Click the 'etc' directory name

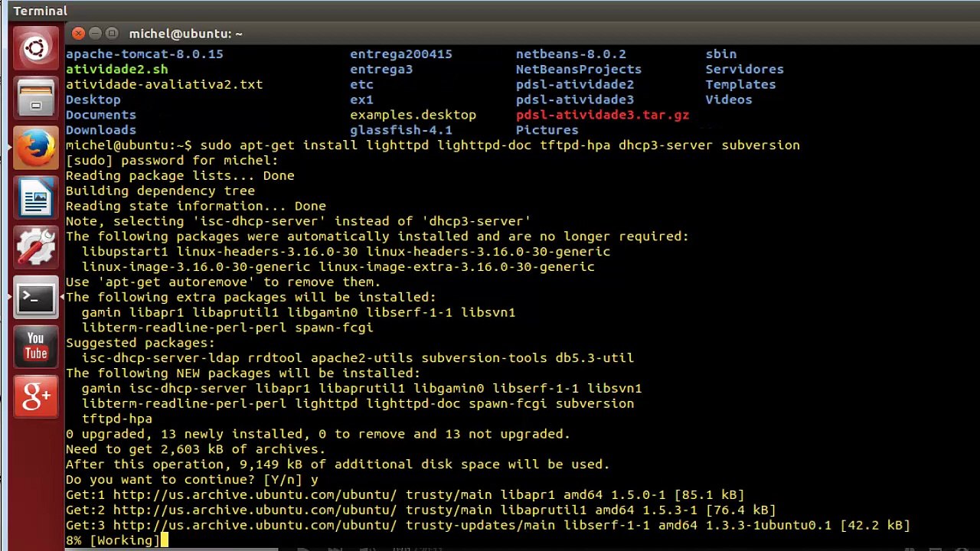(x=361, y=85)
